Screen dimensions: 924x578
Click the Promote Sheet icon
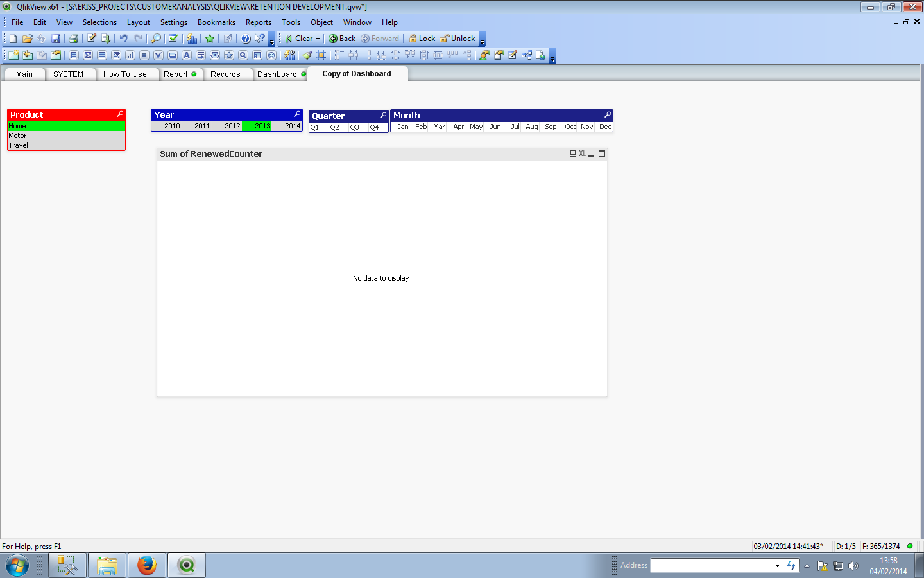28,55
